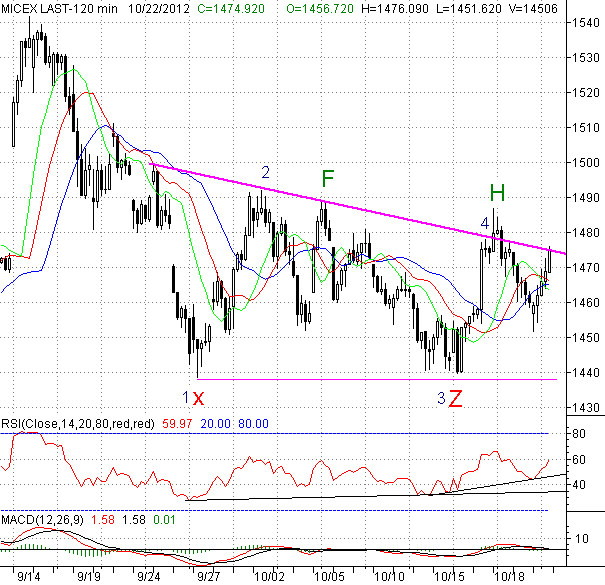Click the RSI upper level 80.00

[253, 424]
